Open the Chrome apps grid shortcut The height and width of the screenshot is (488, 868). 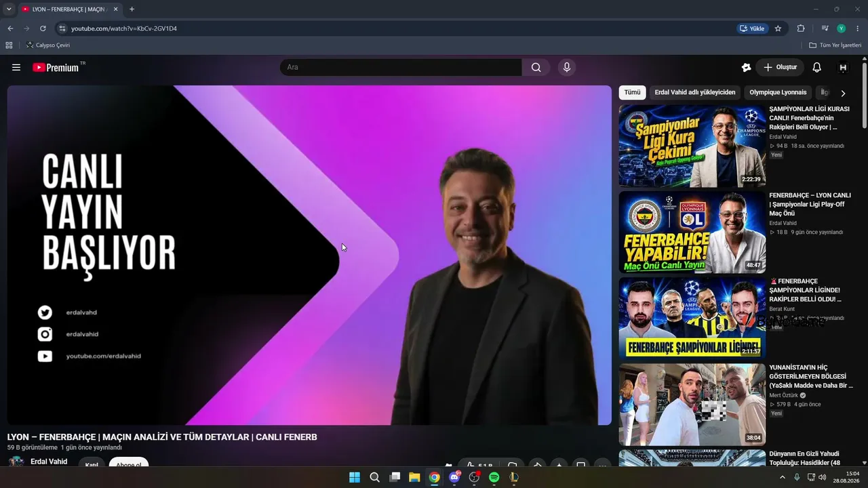9,45
